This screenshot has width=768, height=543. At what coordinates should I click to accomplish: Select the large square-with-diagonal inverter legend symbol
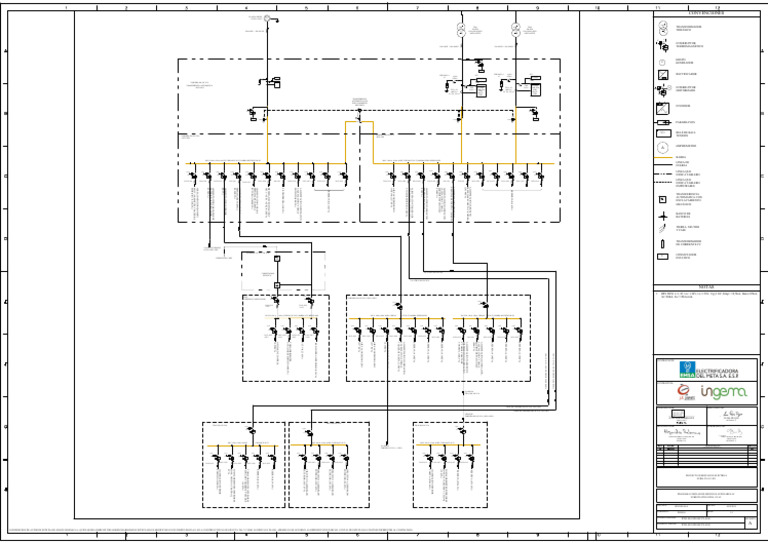663,108
